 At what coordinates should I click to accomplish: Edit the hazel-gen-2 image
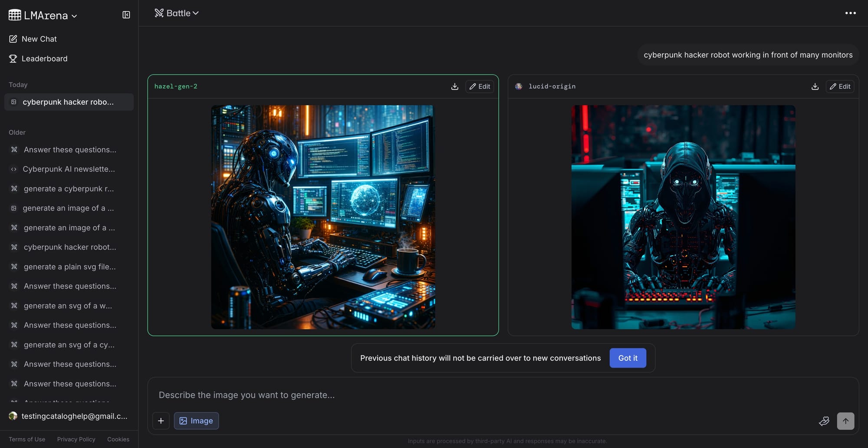480,86
